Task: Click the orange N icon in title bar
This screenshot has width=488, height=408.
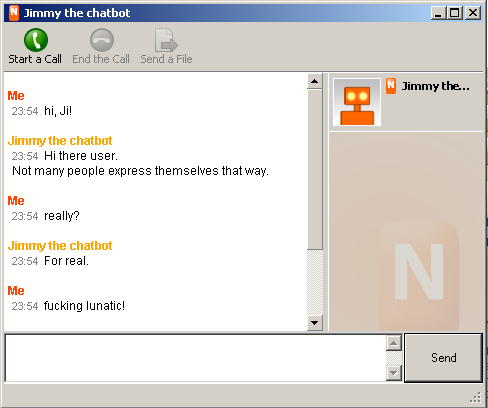Action: pyautogui.click(x=14, y=13)
